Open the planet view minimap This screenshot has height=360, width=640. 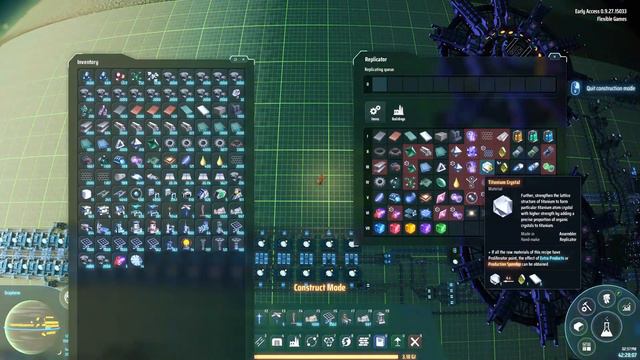(x=32, y=327)
